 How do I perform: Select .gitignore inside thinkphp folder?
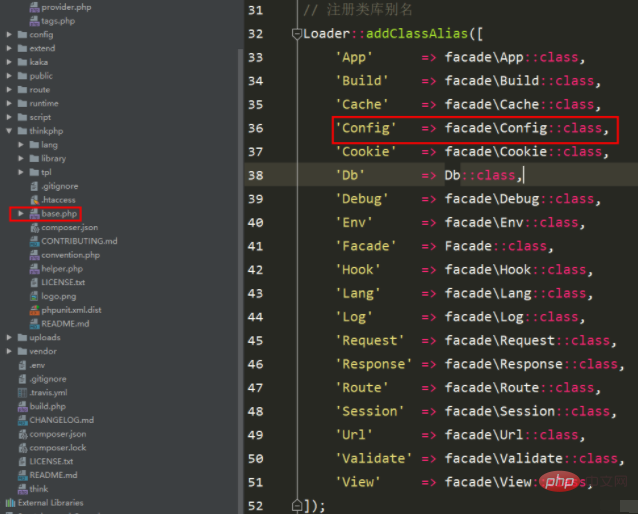click(x=59, y=186)
